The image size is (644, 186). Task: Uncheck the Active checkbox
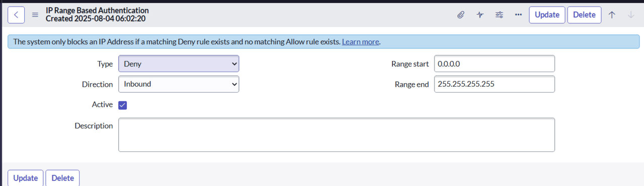123,105
